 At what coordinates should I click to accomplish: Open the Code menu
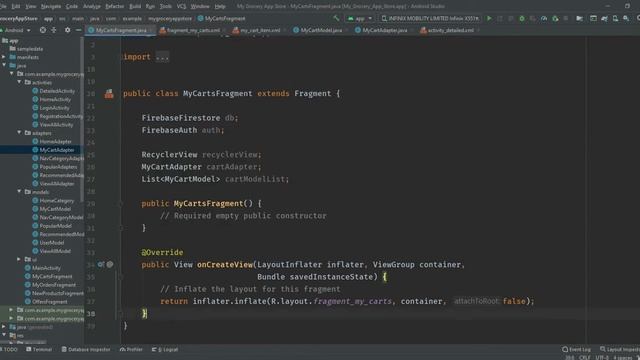tap(72, 6)
